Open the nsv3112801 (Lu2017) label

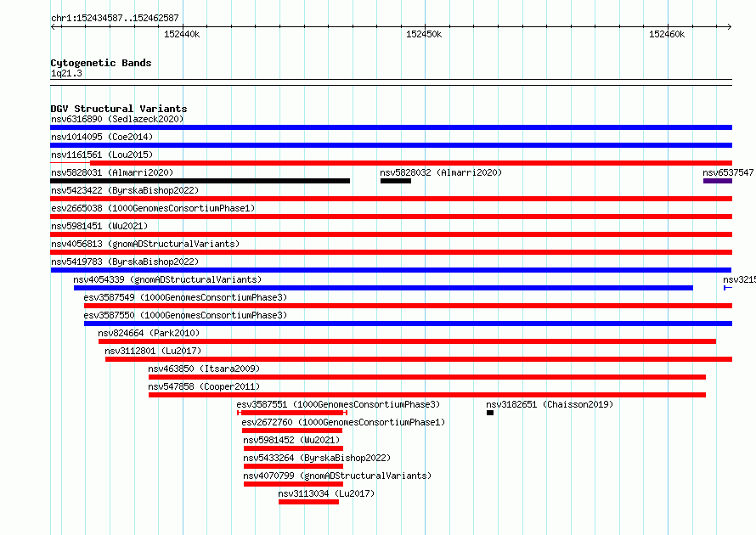pyautogui.click(x=153, y=351)
